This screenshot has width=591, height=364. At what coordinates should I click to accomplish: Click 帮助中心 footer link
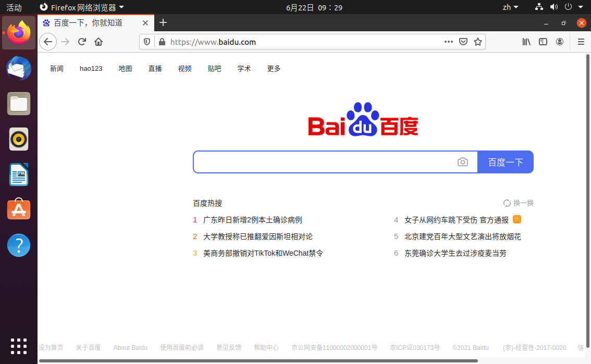[x=266, y=347]
